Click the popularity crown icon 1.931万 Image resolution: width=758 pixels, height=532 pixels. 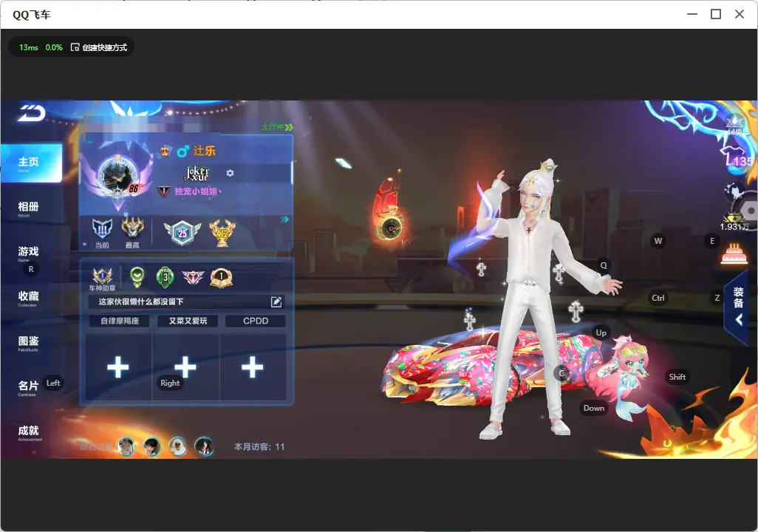[734, 222]
